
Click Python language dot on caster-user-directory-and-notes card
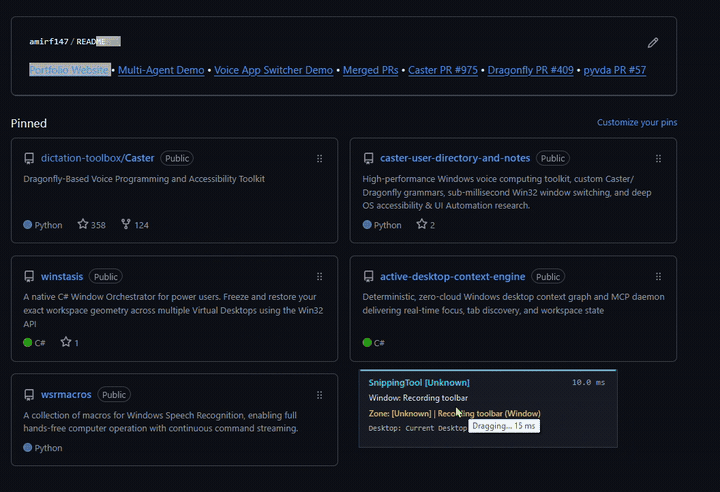[367, 225]
